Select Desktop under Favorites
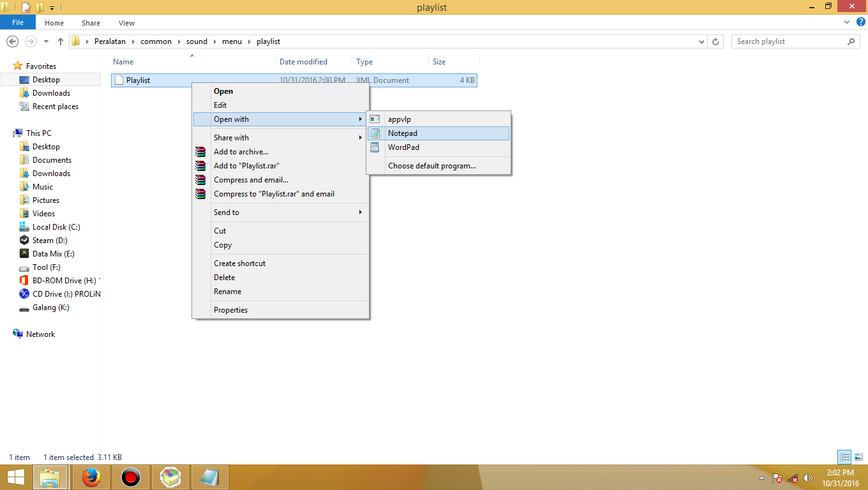Viewport: 868px width, 490px height. pos(50,80)
